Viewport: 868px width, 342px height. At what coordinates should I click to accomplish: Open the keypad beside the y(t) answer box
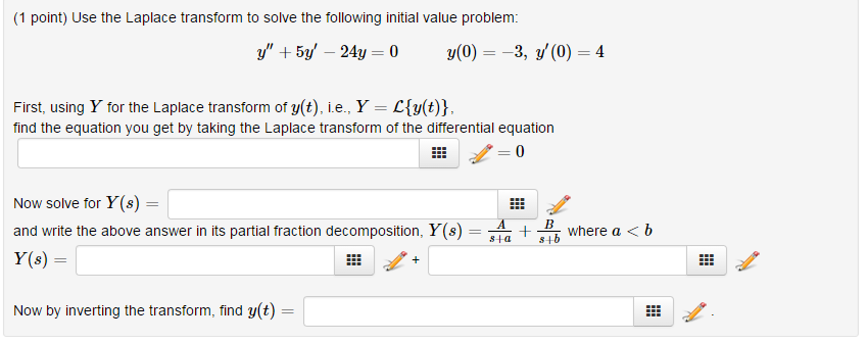coord(653,311)
